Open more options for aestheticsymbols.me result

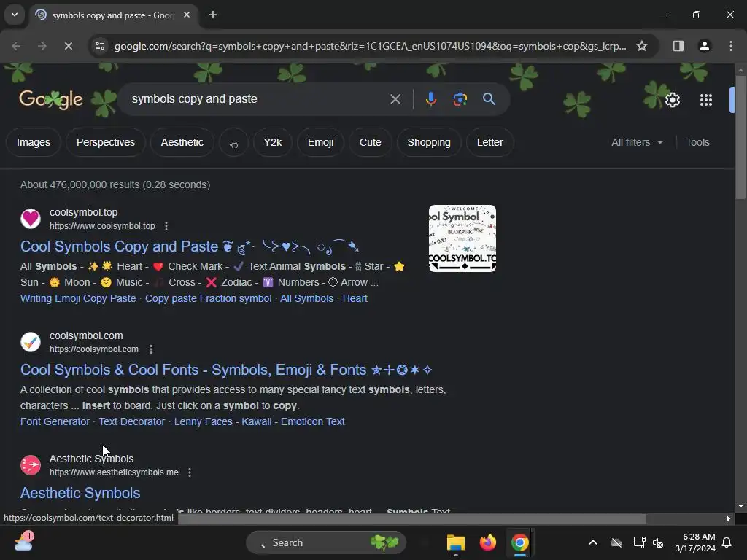pyautogui.click(x=190, y=472)
